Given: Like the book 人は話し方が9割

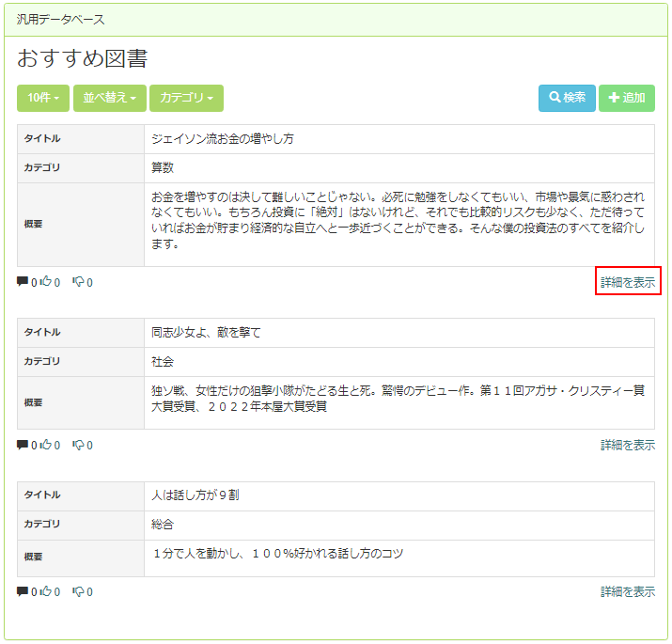Looking at the screenshot, I should [46, 591].
